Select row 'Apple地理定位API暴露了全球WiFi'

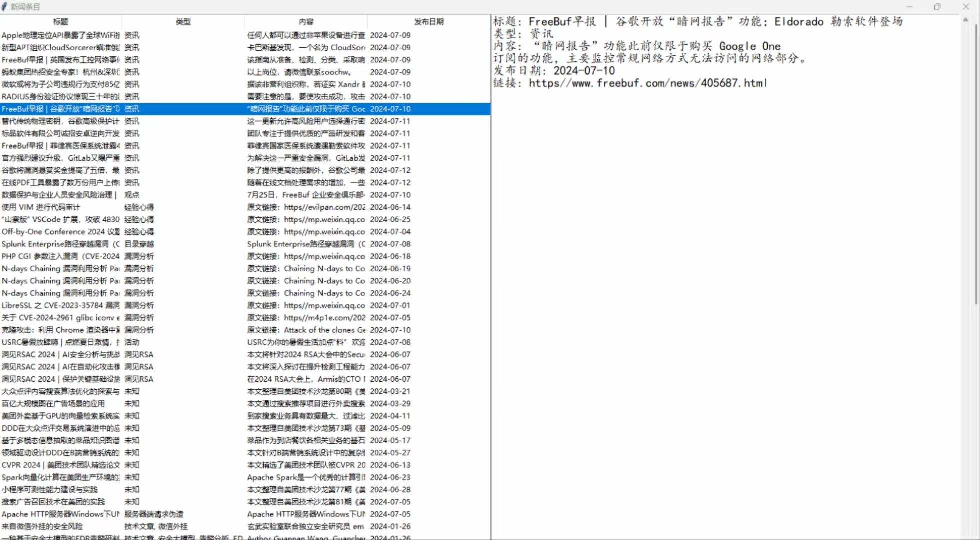[x=245, y=35]
